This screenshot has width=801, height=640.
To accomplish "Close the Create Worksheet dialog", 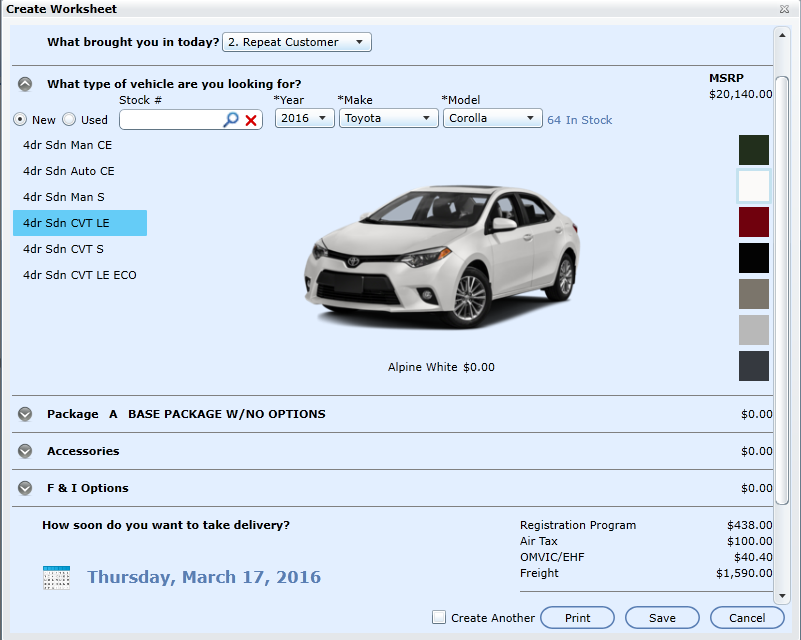I will (x=785, y=9).
